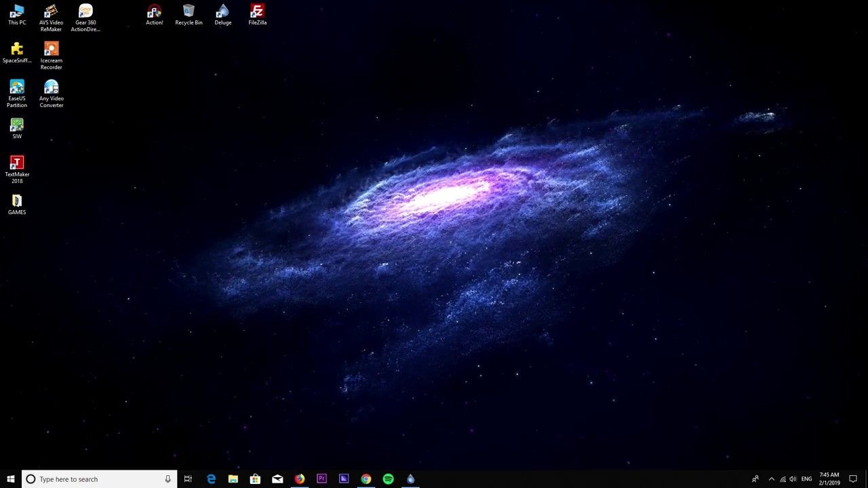Select EaseUS Partition desktop icon
868x488 pixels.
tap(17, 94)
